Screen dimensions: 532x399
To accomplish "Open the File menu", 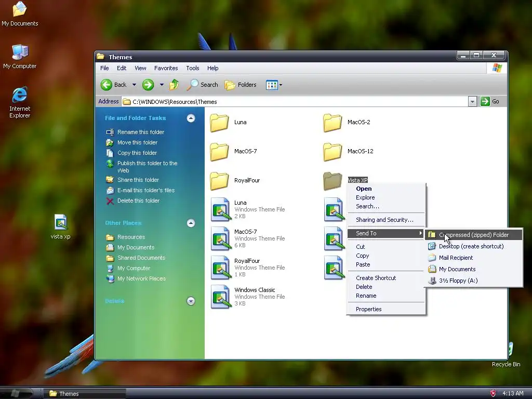I will (x=104, y=68).
